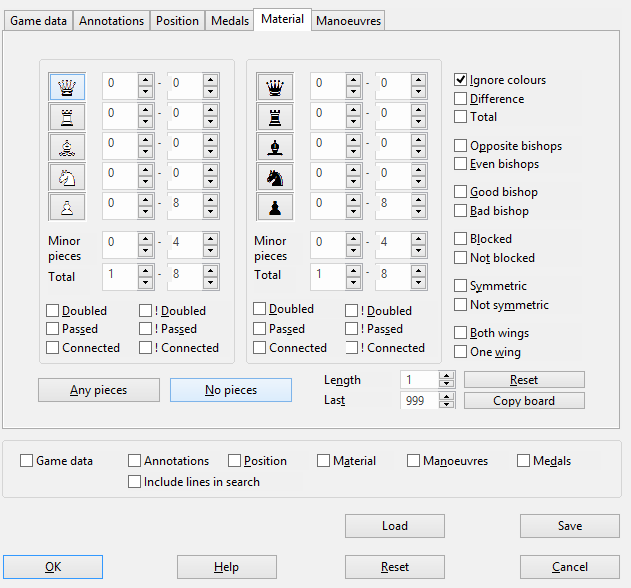Select the black pawn piece button
The image size is (631, 588).
pos(275,207)
